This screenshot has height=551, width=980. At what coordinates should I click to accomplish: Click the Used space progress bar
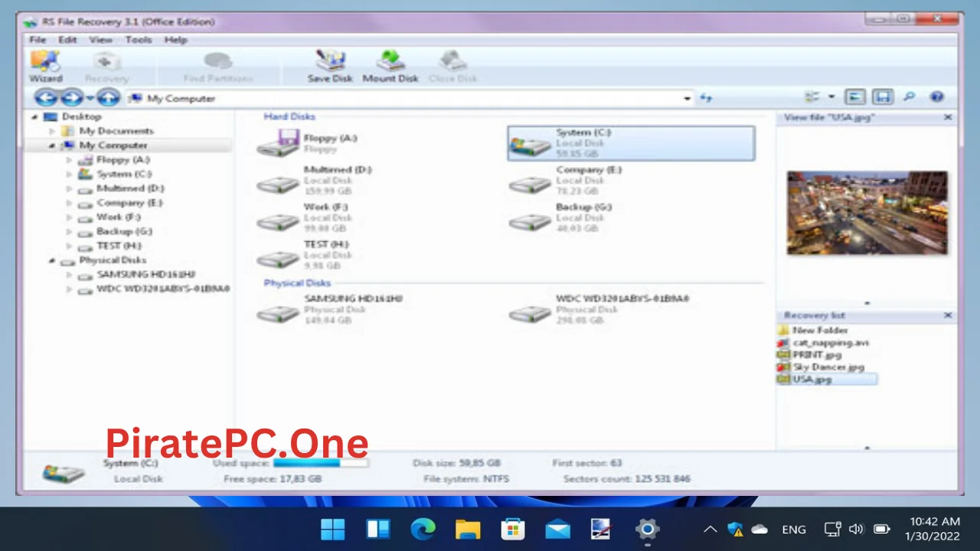coord(321,463)
